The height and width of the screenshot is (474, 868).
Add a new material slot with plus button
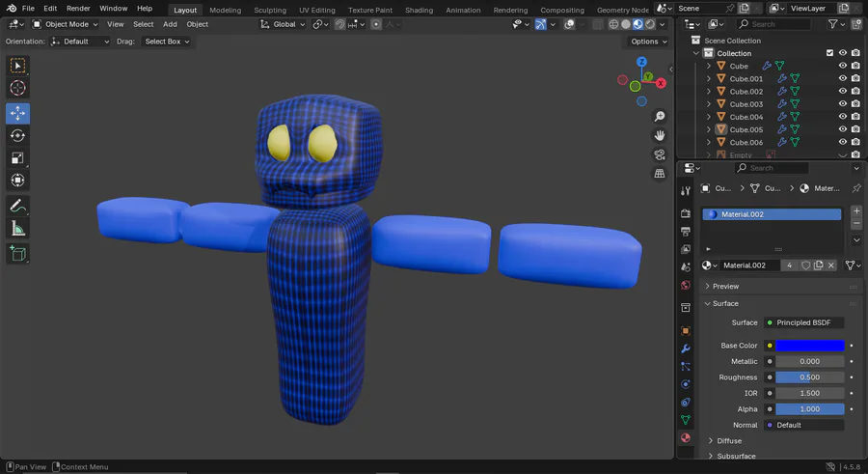[856, 210]
